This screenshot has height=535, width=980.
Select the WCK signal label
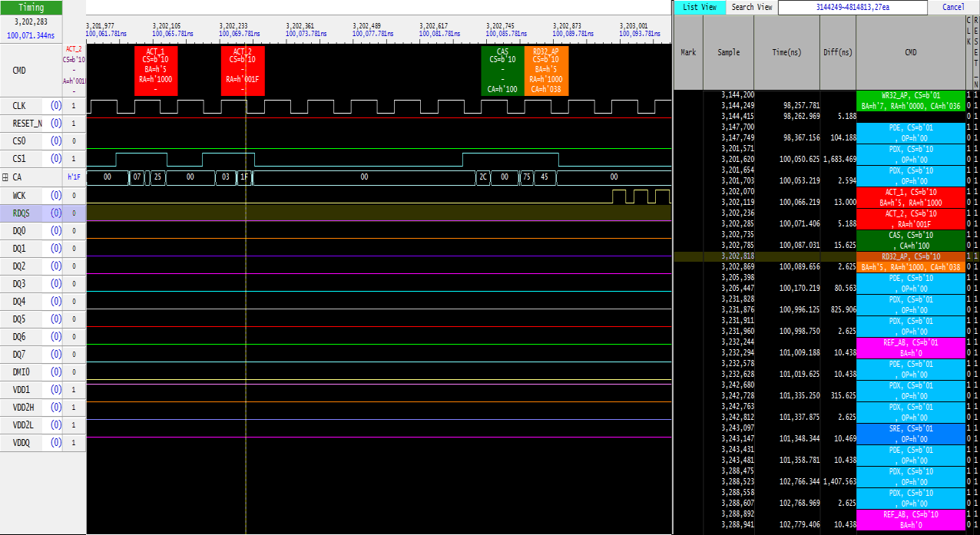[x=19, y=195]
